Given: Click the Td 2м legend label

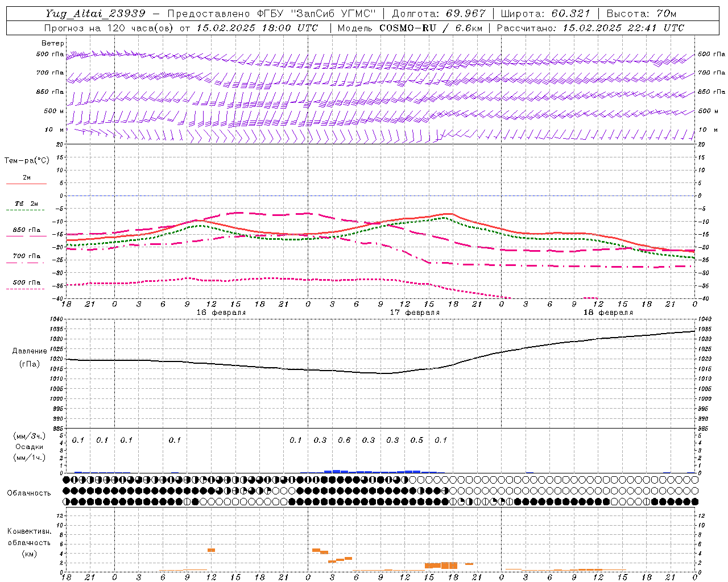Looking at the screenshot, I should [x=26, y=203].
